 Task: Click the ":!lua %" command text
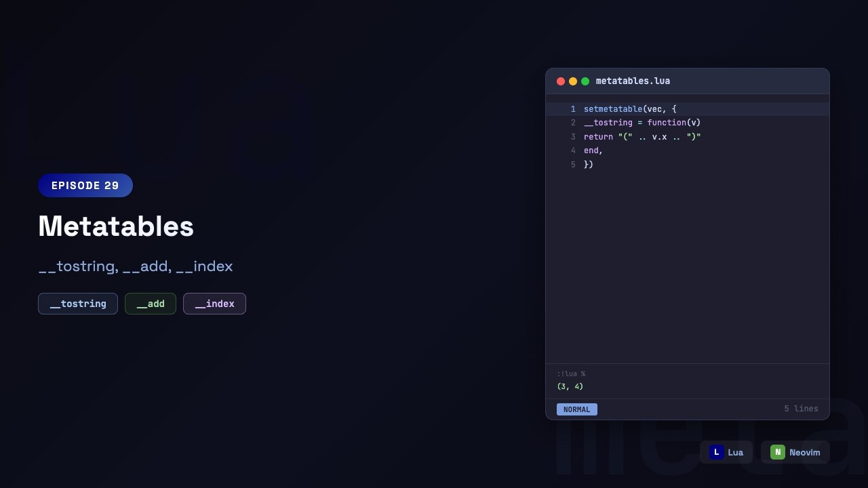point(571,374)
